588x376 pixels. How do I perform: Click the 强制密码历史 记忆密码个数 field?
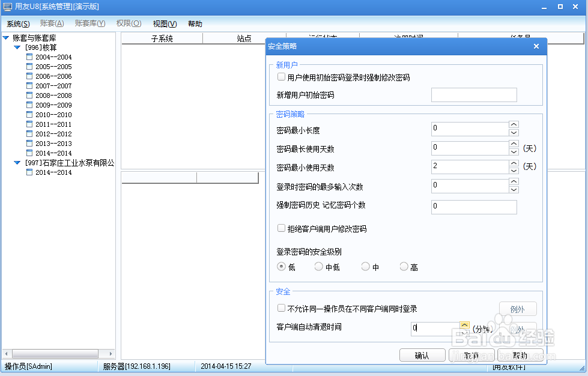[474, 207]
